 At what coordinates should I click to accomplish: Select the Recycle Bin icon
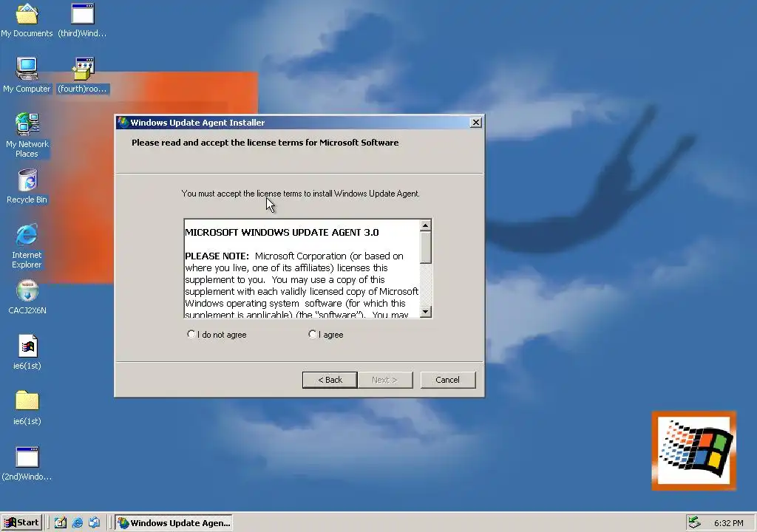[x=27, y=186]
